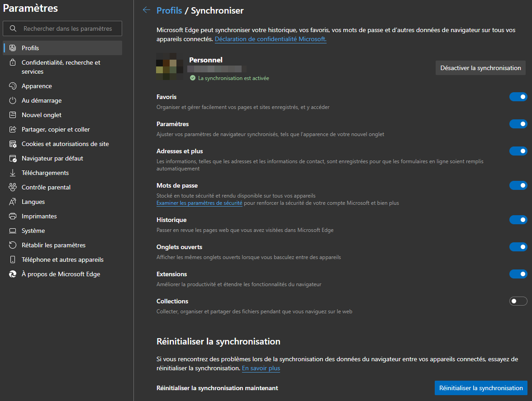Open Profils settings section
532x401 pixels.
(62, 48)
